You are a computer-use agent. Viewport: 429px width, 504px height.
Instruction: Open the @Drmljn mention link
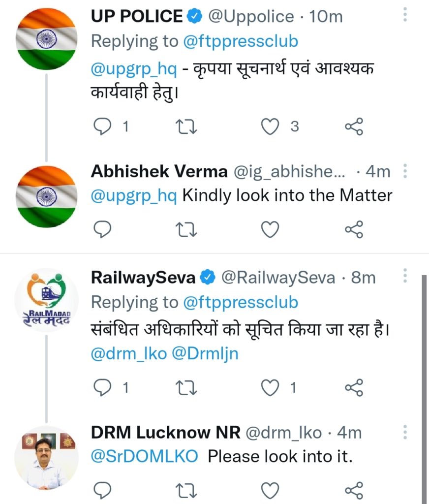pyautogui.click(x=205, y=354)
